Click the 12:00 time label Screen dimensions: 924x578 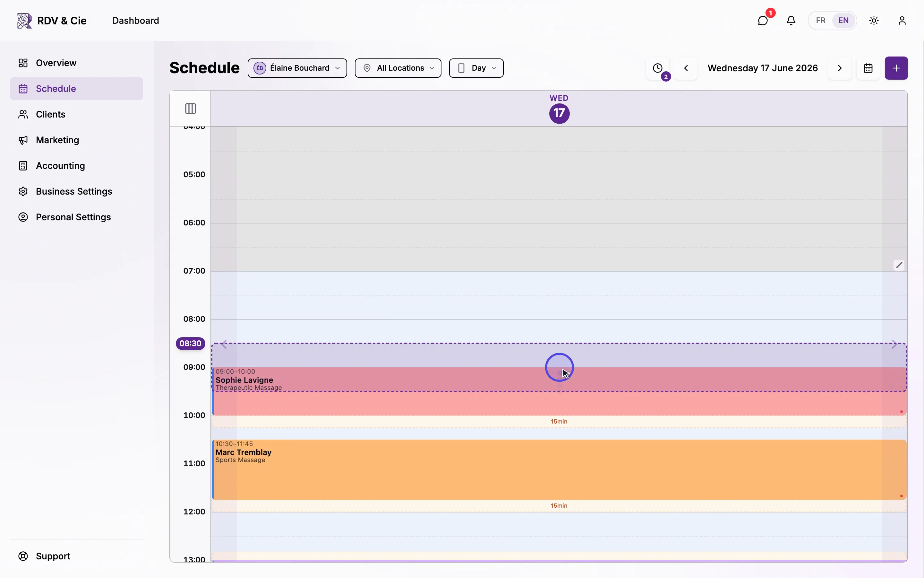[x=194, y=512]
